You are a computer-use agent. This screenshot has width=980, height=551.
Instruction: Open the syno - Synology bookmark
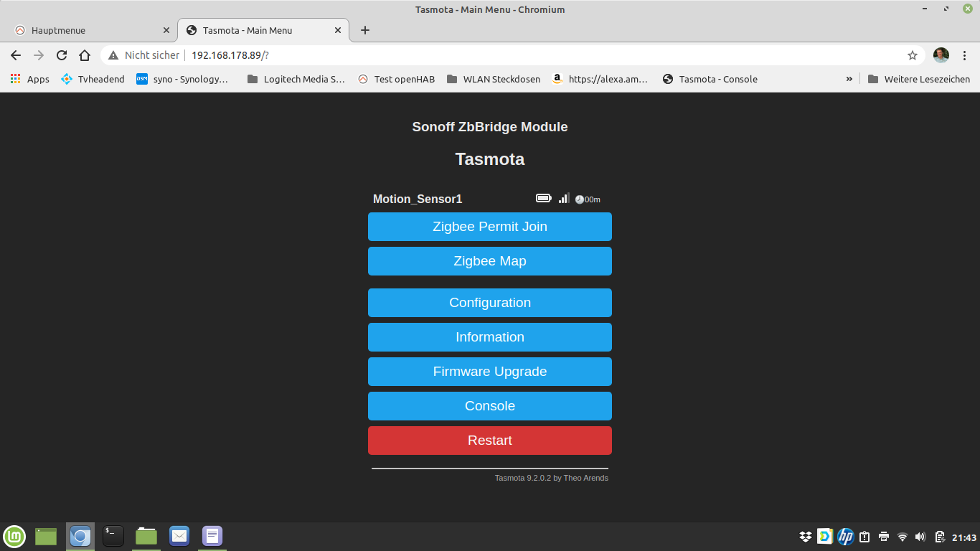[182, 79]
